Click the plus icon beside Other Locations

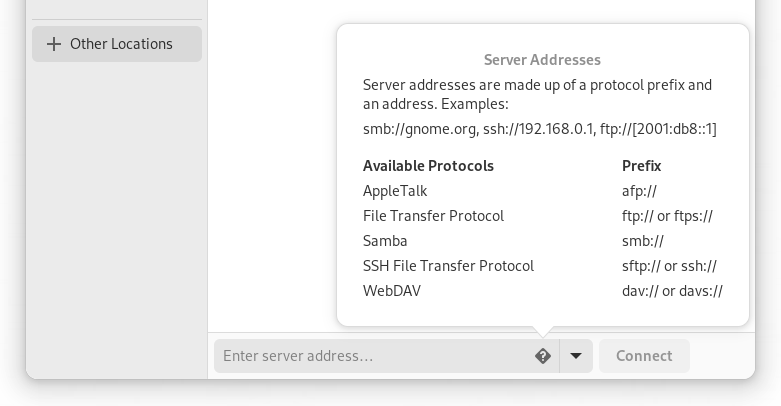(x=54, y=44)
